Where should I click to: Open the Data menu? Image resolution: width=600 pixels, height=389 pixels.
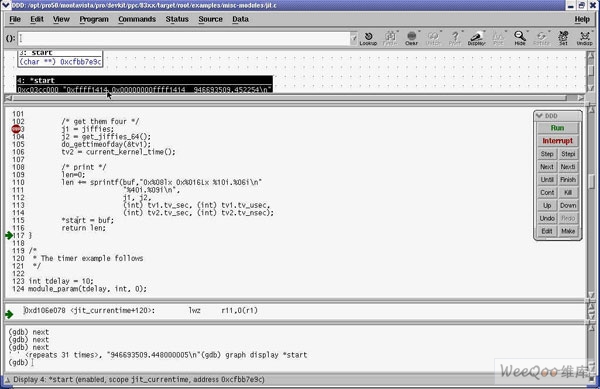pos(240,19)
